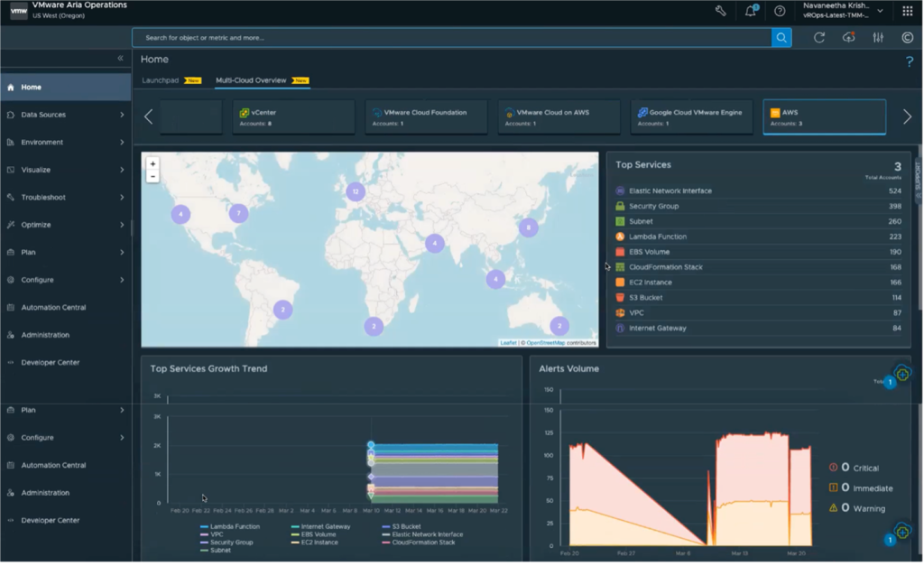Select the Multi-Cloud Overview tab
Screen dimensions: 924x566
[251, 80]
